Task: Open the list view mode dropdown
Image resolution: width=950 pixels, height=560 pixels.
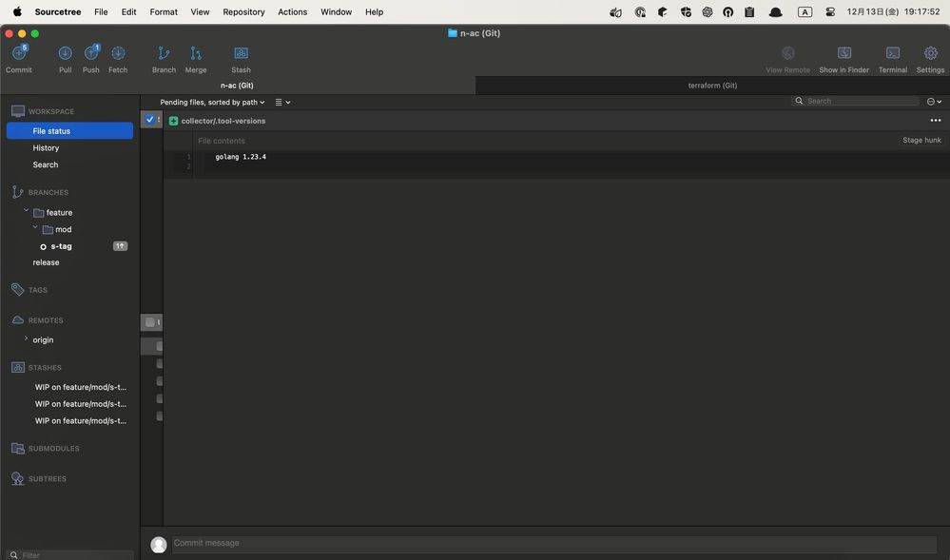Action: coord(283,103)
